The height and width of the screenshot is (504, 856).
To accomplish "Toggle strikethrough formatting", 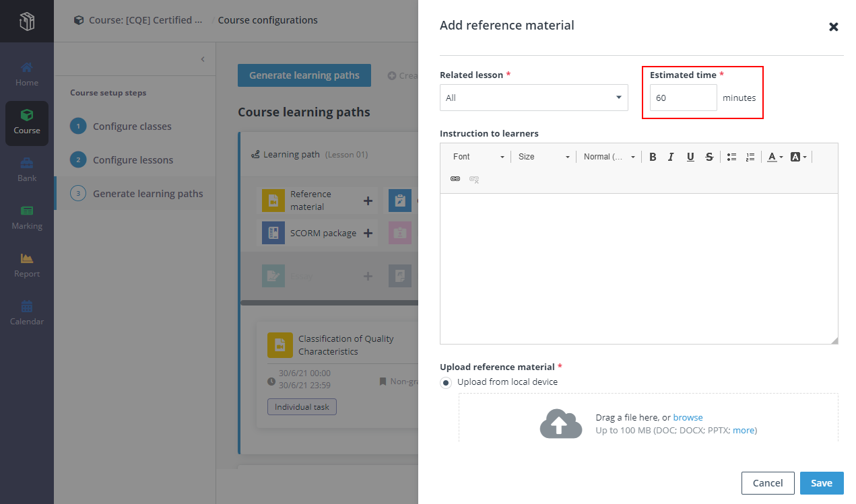I will (709, 157).
